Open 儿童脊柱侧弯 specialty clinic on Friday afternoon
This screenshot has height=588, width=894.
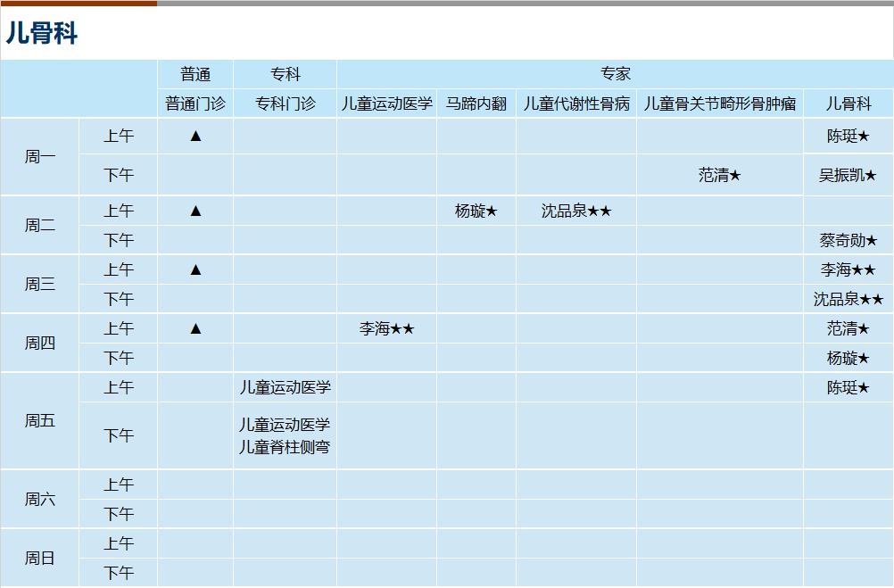pyautogui.click(x=285, y=446)
